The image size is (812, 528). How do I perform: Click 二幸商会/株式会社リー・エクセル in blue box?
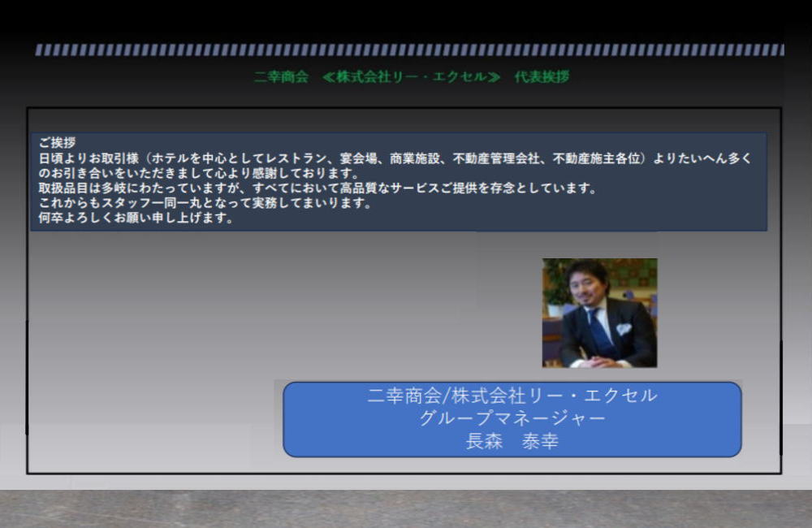point(512,396)
